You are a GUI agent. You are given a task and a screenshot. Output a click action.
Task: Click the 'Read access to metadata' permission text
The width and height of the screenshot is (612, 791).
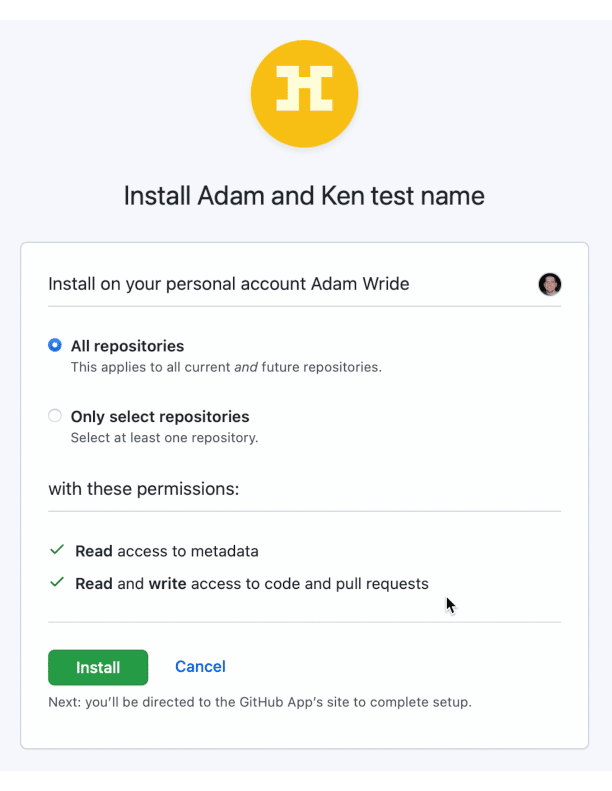tap(166, 551)
